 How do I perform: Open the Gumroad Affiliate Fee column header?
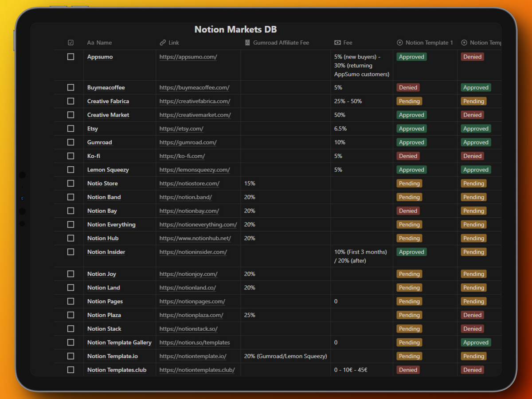click(281, 43)
